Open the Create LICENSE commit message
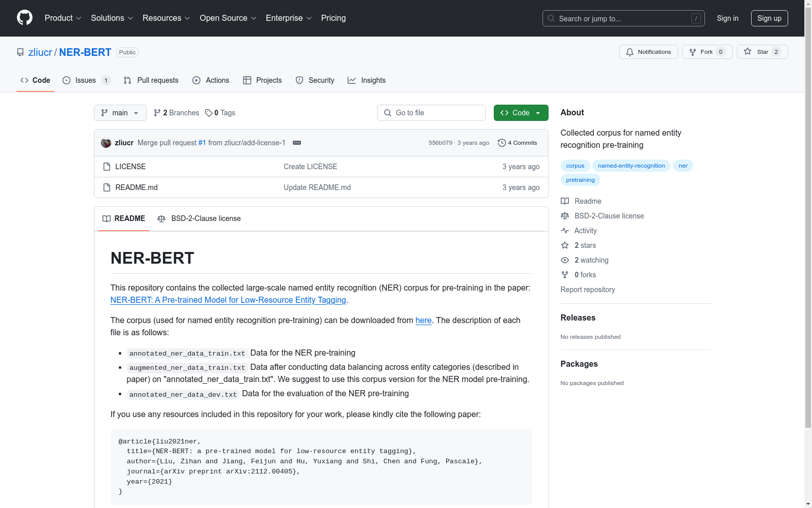 click(x=311, y=167)
